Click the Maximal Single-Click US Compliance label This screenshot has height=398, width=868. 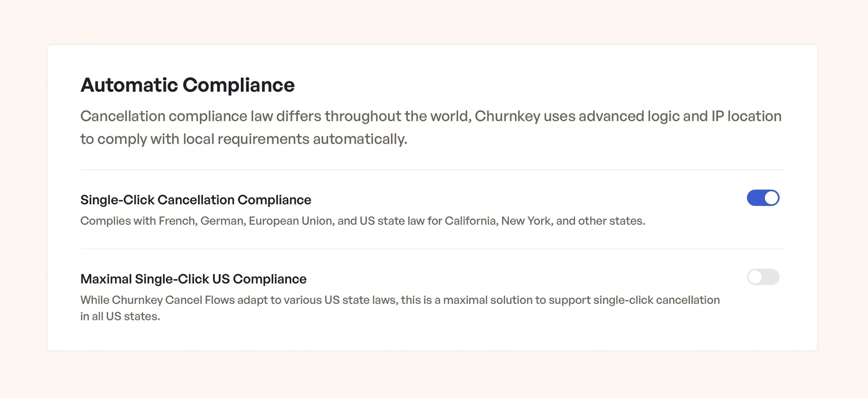(194, 279)
